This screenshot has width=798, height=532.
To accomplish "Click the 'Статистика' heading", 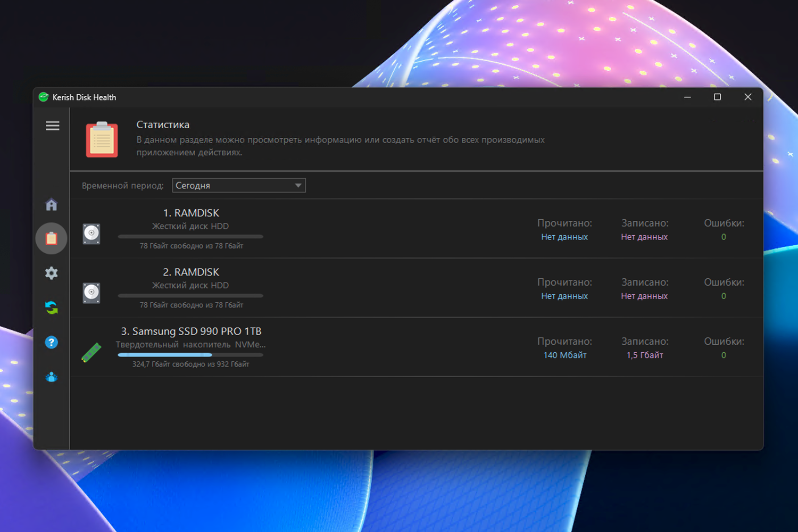I will click(x=163, y=124).
